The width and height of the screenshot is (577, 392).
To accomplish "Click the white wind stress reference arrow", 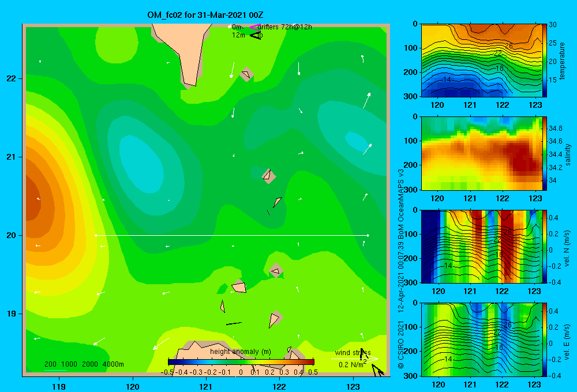I will [x=354, y=359].
